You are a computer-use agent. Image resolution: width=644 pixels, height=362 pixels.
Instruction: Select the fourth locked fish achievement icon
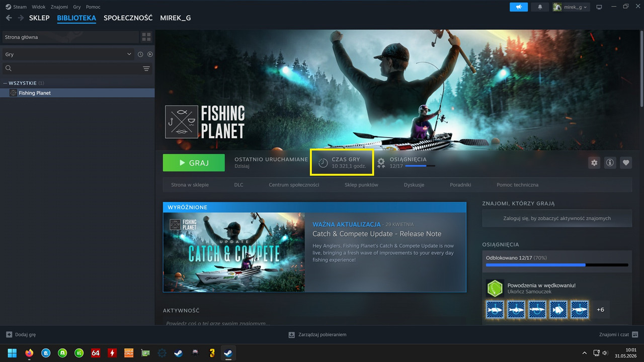tap(558, 310)
